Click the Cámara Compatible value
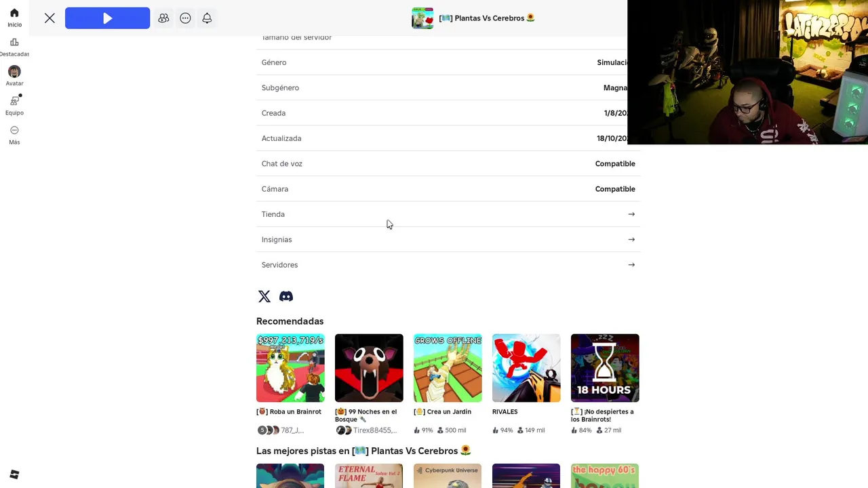868x488 pixels. coord(615,189)
